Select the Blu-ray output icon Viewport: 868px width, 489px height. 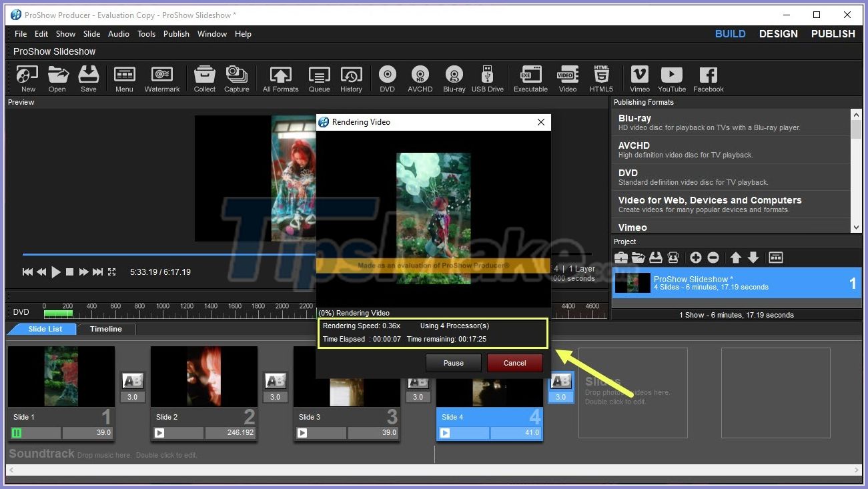(x=454, y=78)
